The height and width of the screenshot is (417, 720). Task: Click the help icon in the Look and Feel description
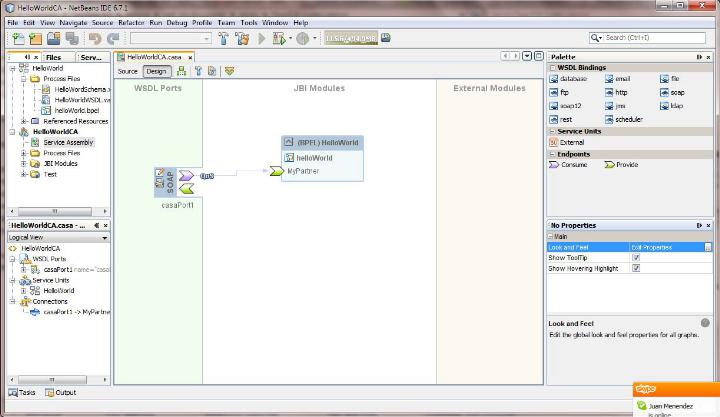pyautogui.click(x=705, y=323)
